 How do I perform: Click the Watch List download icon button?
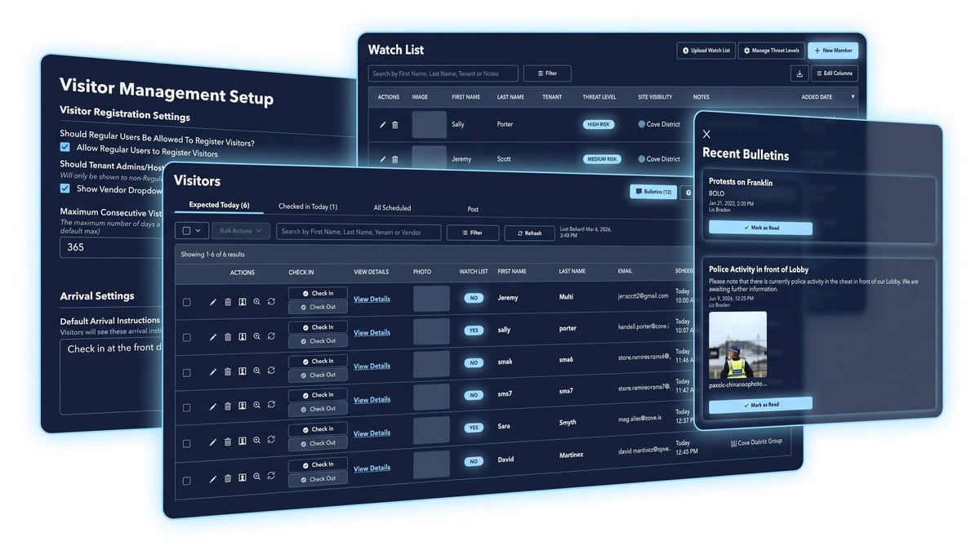pos(800,73)
